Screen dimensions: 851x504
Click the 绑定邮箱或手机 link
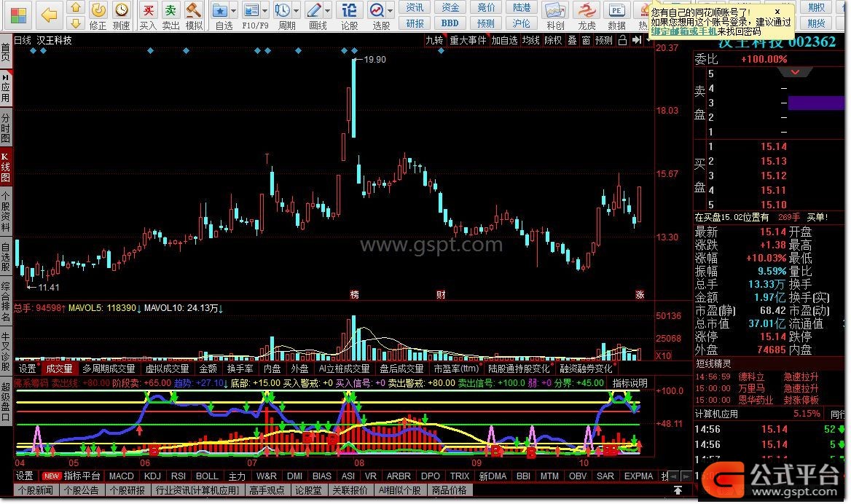coord(684,31)
